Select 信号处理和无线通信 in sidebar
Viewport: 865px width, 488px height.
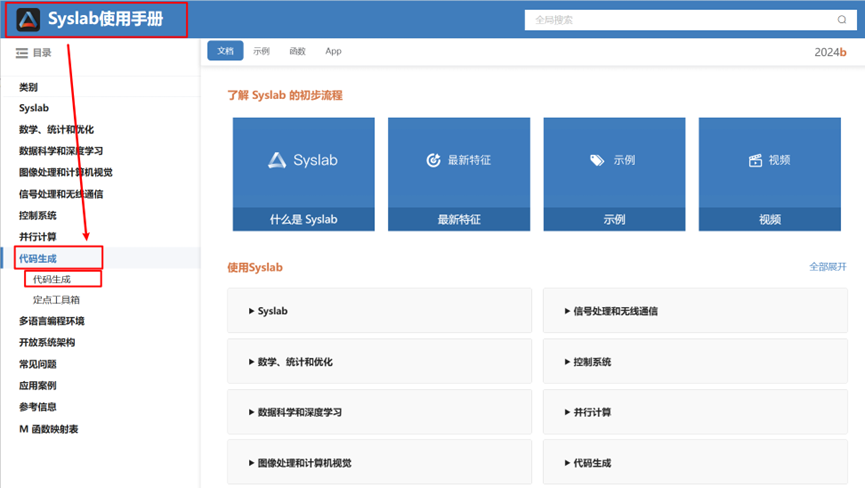pos(61,194)
